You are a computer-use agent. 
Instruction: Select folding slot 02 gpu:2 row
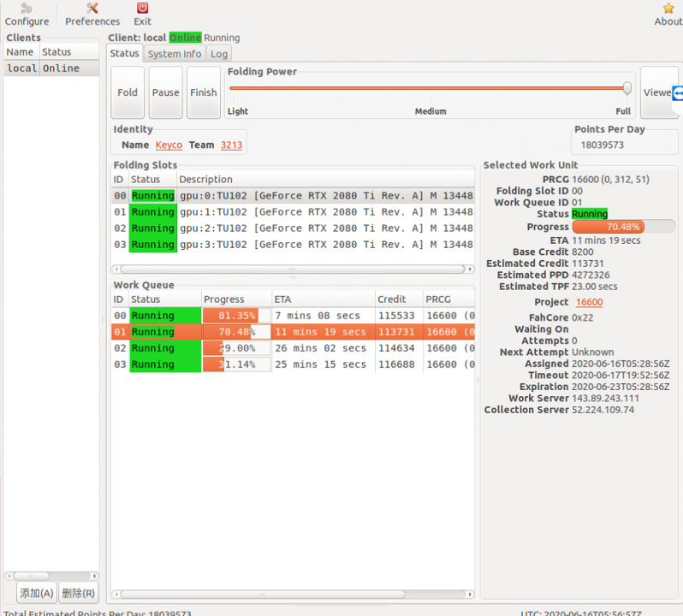point(294,228)
